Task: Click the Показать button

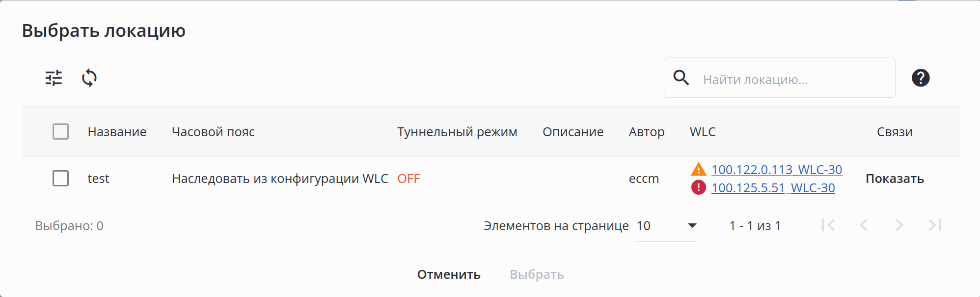Action: click(x=895, y=178)
